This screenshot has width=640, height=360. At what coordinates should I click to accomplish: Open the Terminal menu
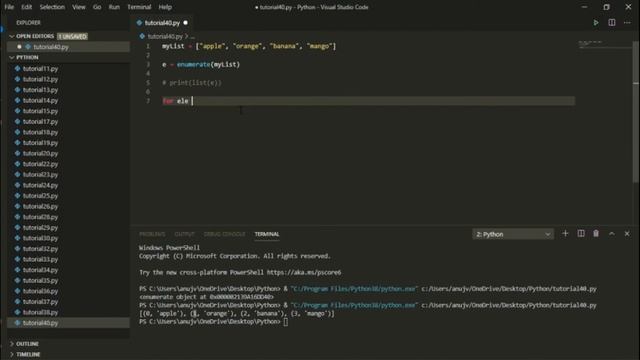[x=139, y=7]
